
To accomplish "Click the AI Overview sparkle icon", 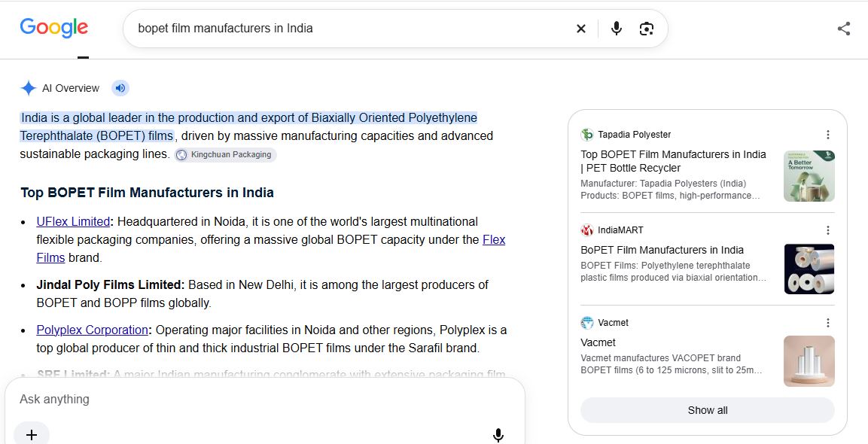I will (29, 88).
